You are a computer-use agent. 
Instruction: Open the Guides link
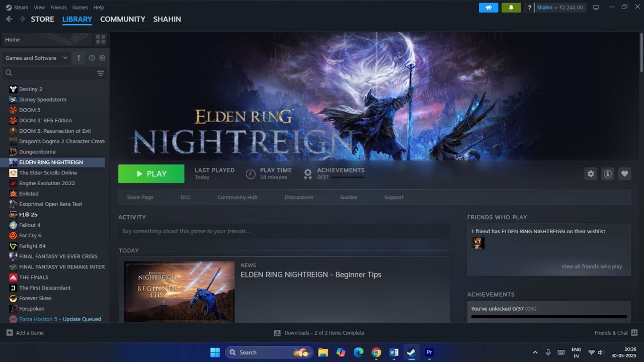pos(349,198)
